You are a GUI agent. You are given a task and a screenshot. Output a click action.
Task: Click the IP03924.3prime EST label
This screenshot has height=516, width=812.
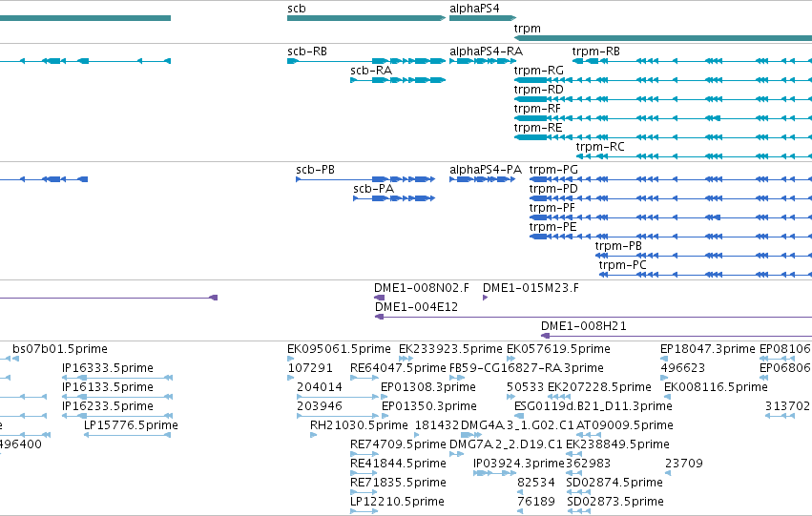click(x=519, y=464)
